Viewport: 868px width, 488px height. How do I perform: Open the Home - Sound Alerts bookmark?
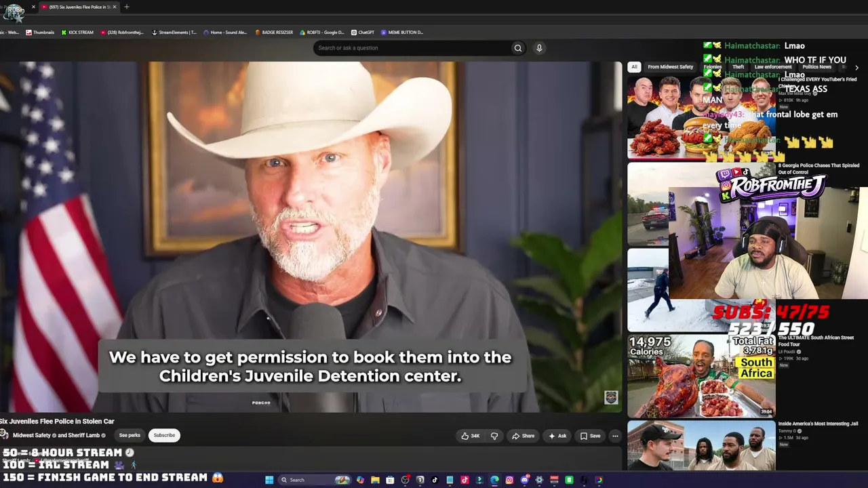(x=225, y=33)
